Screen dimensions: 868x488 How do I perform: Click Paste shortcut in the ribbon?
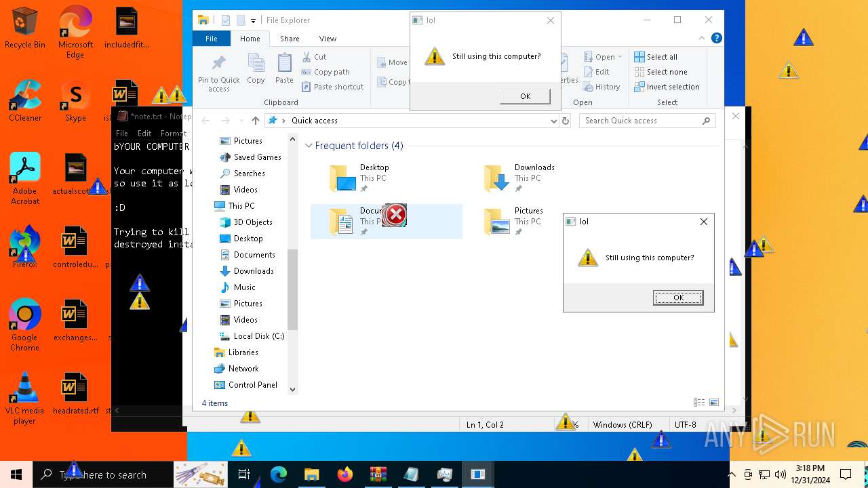coord(333,87)
